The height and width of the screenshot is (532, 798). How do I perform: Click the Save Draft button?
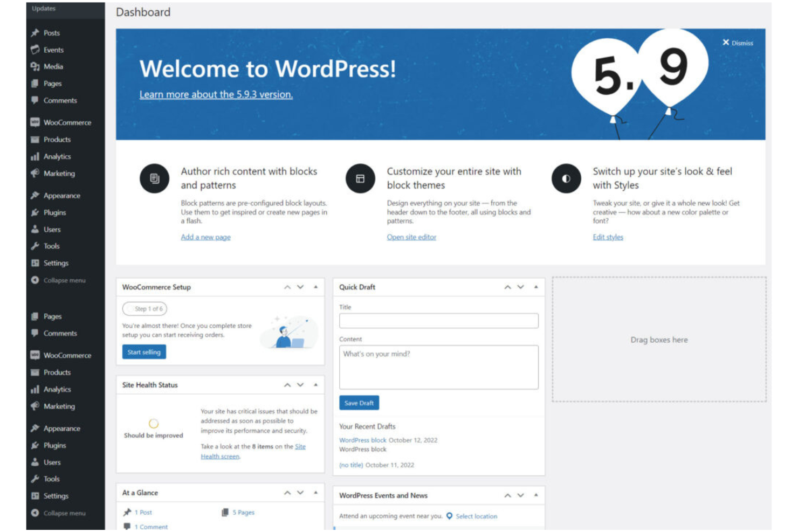(359, 403)
